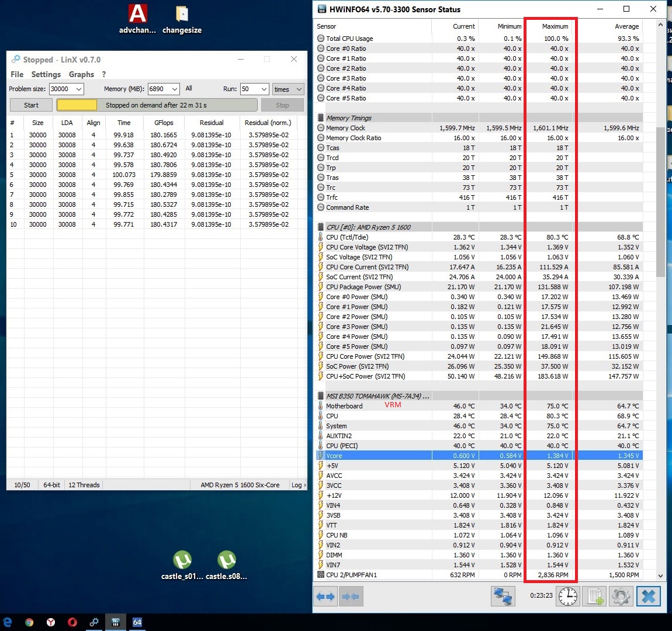Screen dimensions: 672x631
Task: Click the blue X close sensors button
Action: tap(648, 597)
